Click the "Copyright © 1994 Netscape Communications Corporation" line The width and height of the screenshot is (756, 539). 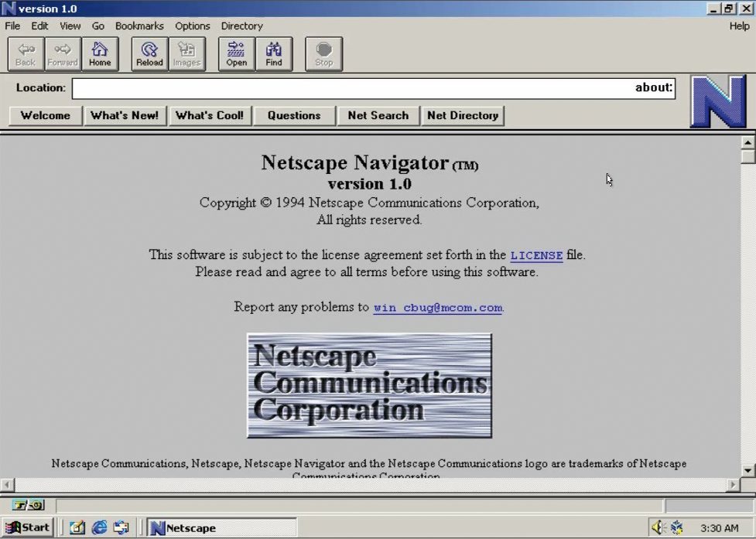pos(369,203)
